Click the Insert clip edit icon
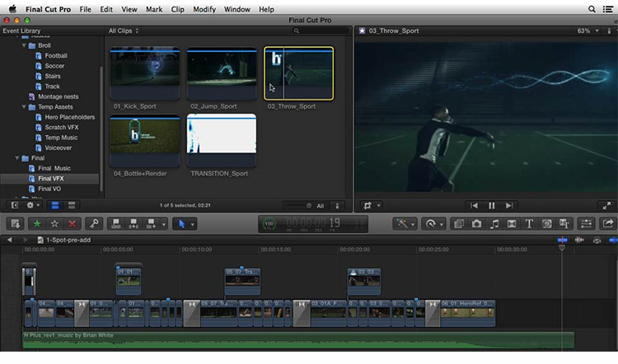 [133, 224]
